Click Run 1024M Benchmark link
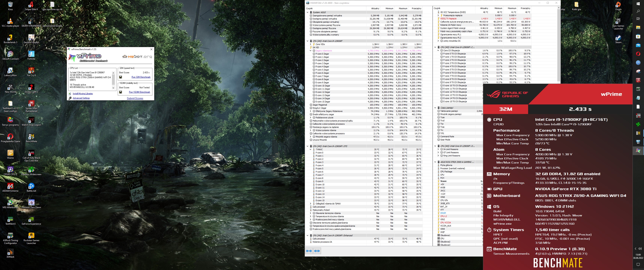The height and width of the screenshot is (270, 644). coord(139,92)
